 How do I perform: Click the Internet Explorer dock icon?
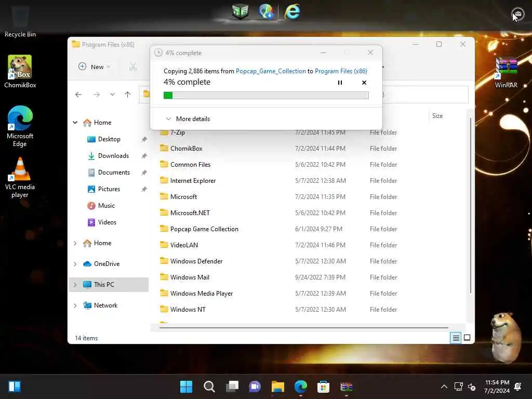coord(292,11)
